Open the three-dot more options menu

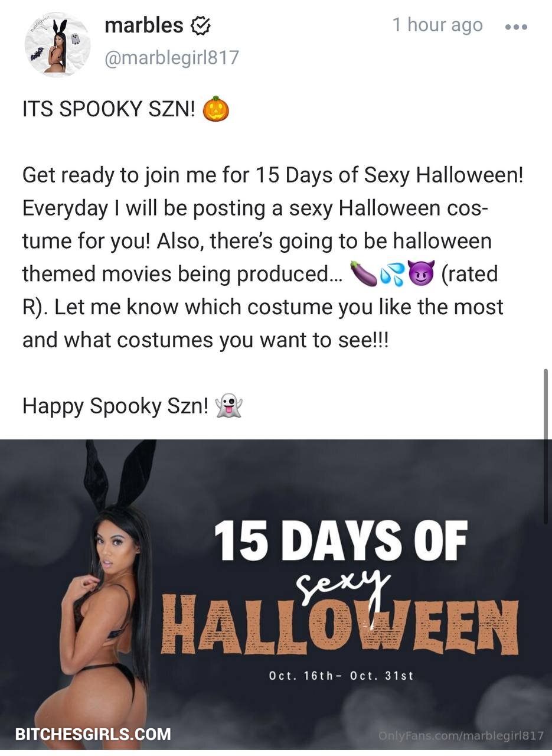(517, 27)
